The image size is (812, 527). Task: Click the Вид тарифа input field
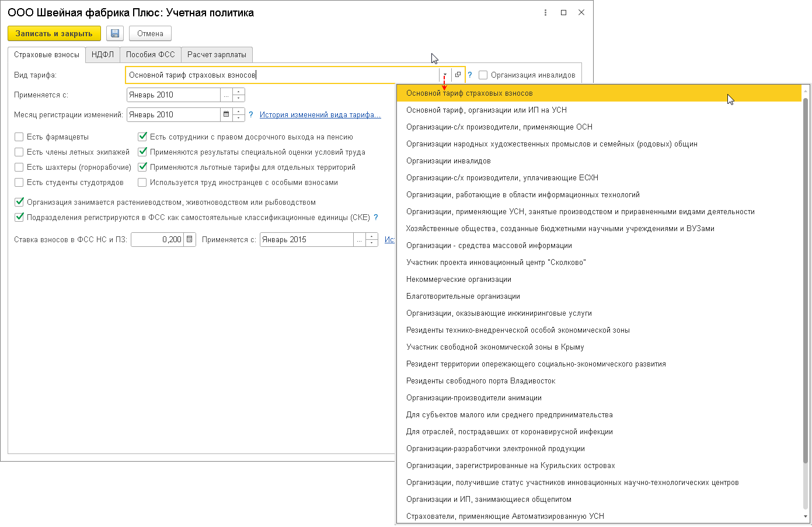click(x=283, y=75)
